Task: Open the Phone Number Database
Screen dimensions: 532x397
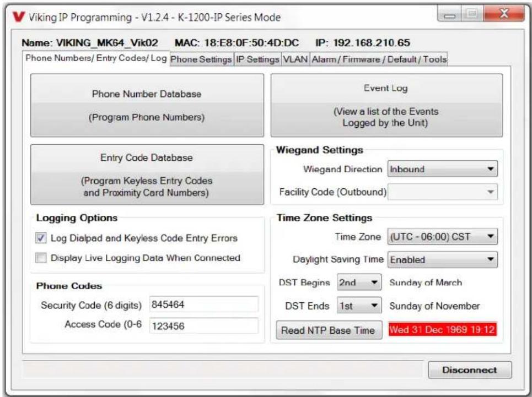Action: tap(147, 105)
